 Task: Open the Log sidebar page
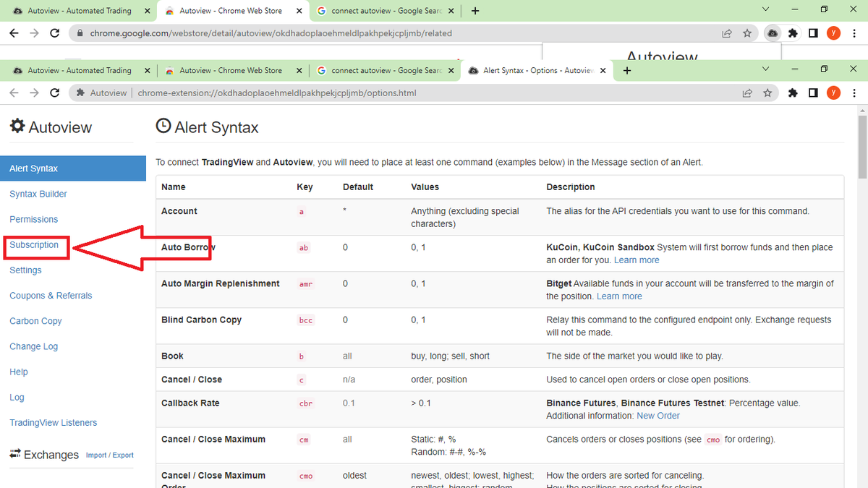click(x=17, y=397)
